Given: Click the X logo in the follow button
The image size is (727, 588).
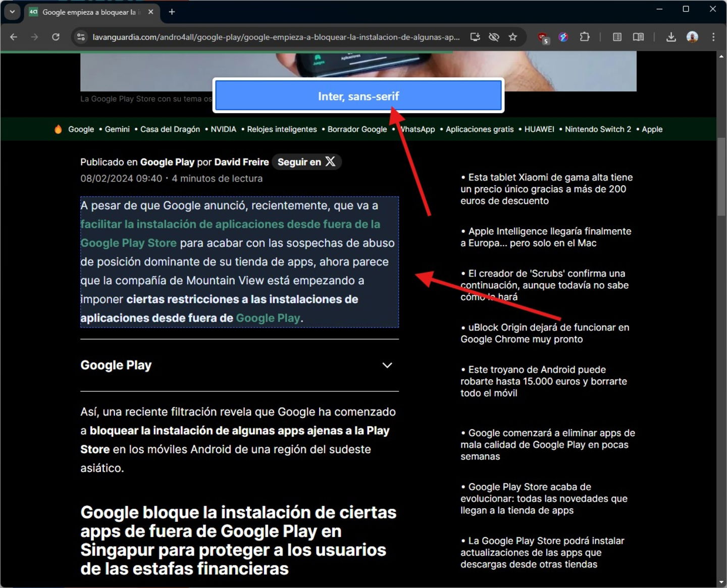Looking at the screenshot, I should pyautogui.click(x=330, y=162).
